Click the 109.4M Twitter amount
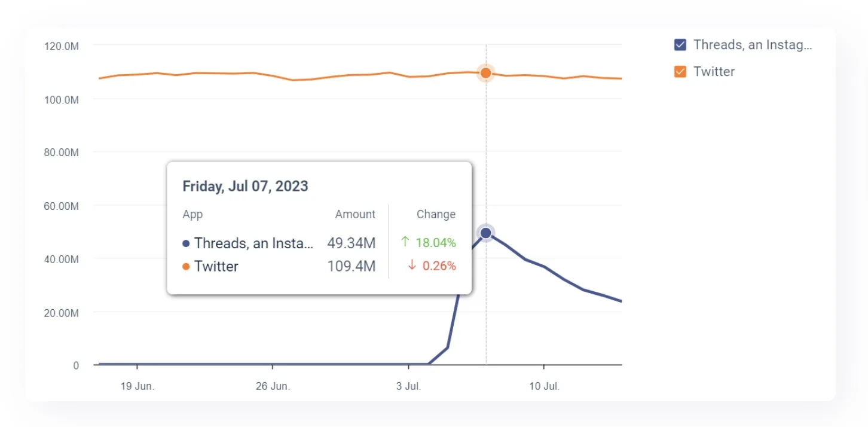The height and width of the screenshot is (427, 868). point(351,266)
